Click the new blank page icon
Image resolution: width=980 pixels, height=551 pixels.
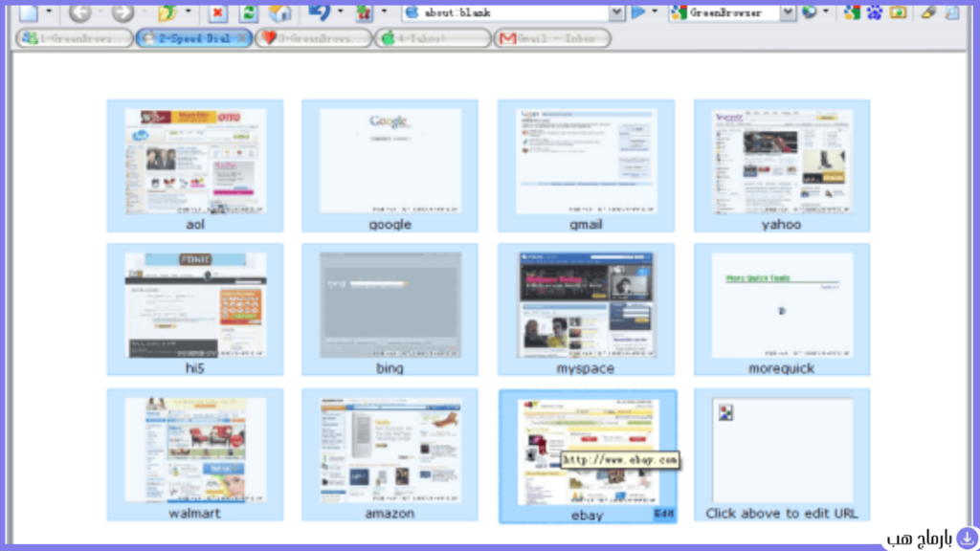coord(29,11)
